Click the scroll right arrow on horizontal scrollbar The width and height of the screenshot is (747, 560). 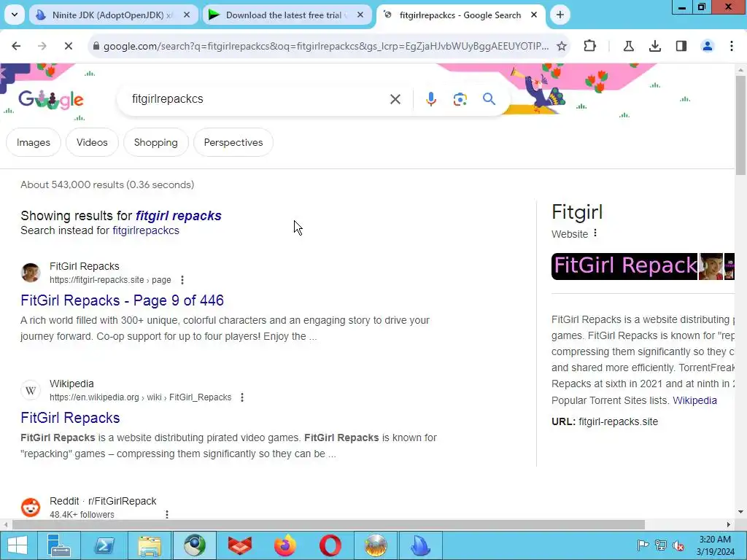click(729, 524)
